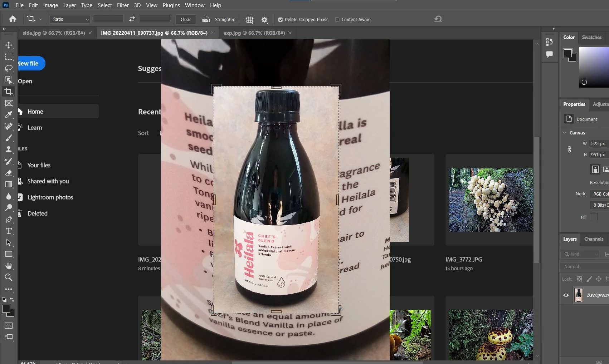Screen dimensions: 609x364
Task: Reset the crop box with undo arrow
Action: pos(438,19)
